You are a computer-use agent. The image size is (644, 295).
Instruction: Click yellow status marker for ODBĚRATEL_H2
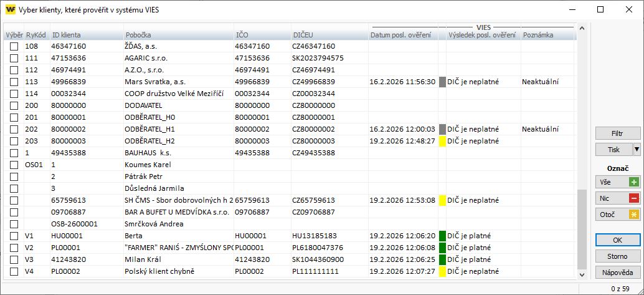pyautogui.click(x=442, y=141)
